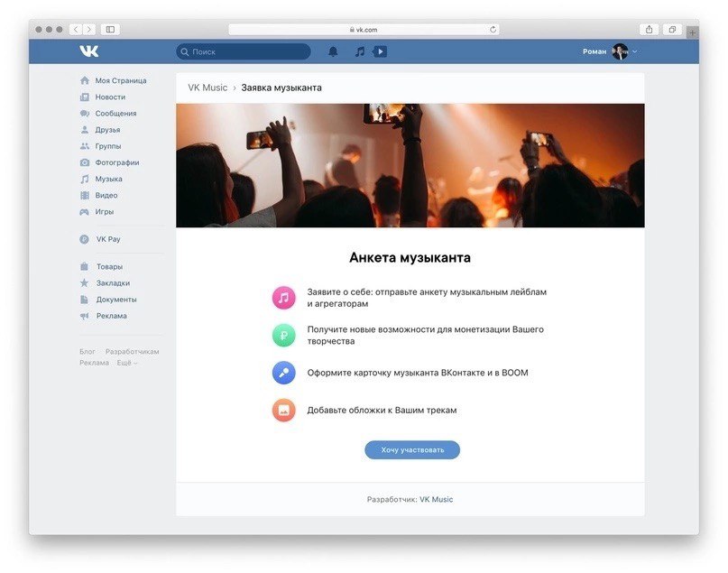Click the Закладки star icon

[84, 282]
